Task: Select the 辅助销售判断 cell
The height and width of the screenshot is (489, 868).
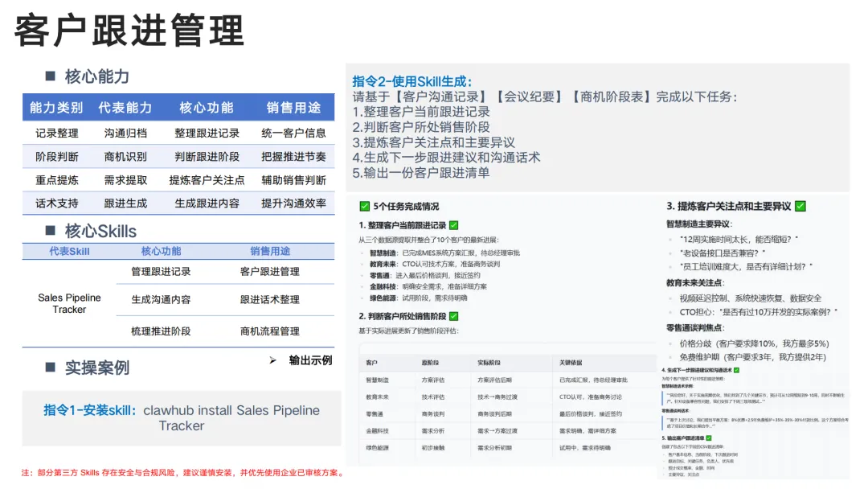Action: click(293, 180)
